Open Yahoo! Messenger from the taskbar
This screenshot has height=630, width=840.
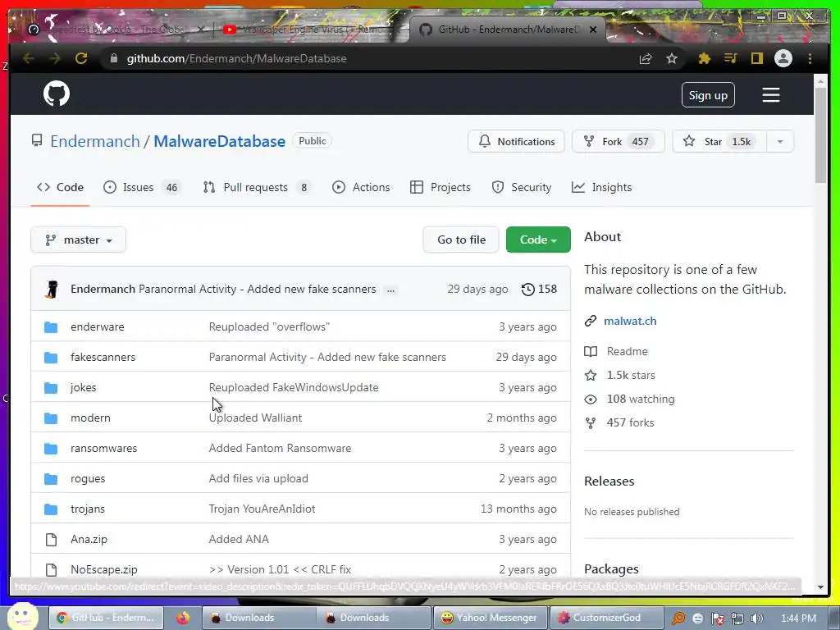point(489,618)
